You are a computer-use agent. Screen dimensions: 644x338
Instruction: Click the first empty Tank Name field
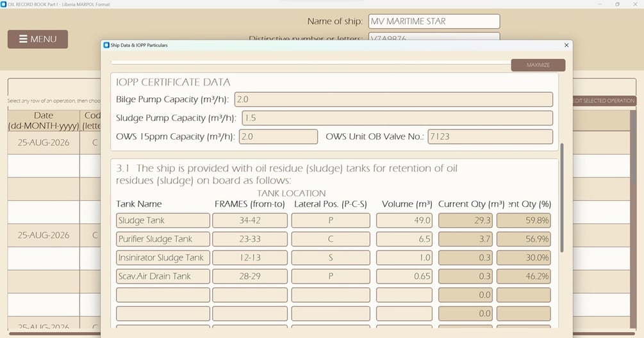coord(163,295)
